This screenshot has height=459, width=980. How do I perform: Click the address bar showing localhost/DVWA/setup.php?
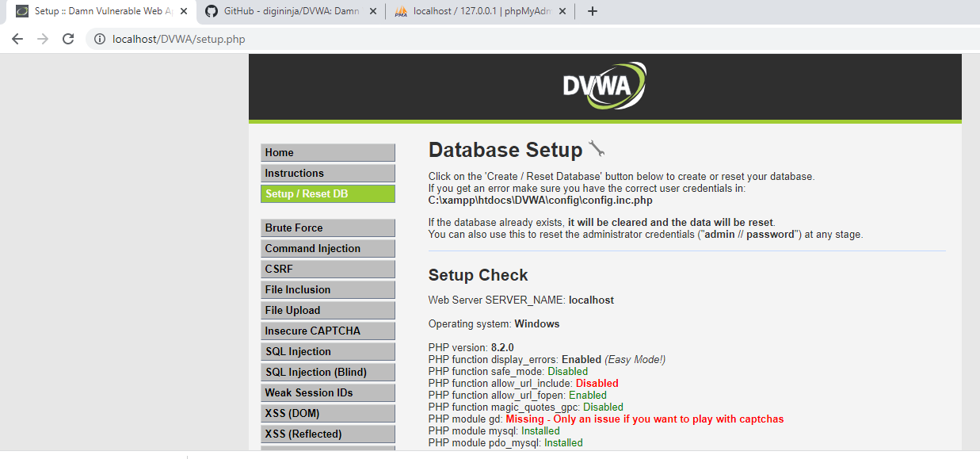531,39
